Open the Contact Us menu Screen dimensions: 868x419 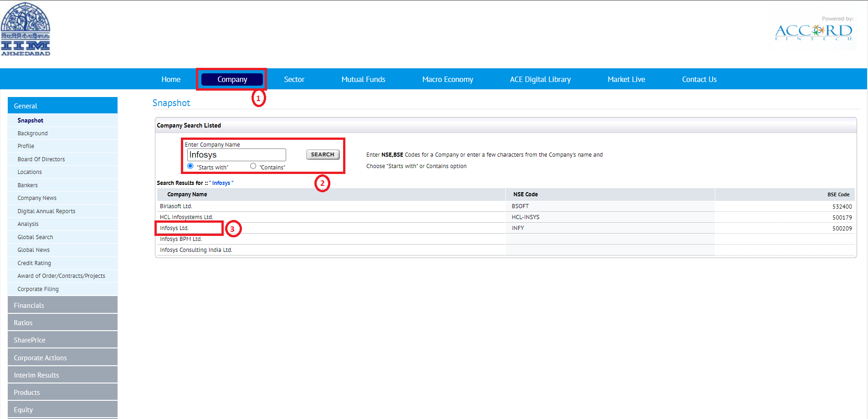pyautogui.click(x=699, y=79)
